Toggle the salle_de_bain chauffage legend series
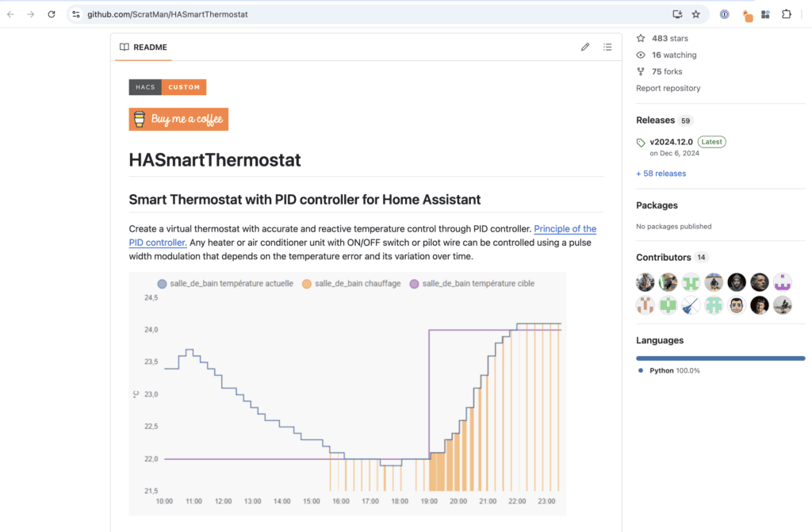The width and height of the screenshot is (812, 532). [x=352, y=283]
